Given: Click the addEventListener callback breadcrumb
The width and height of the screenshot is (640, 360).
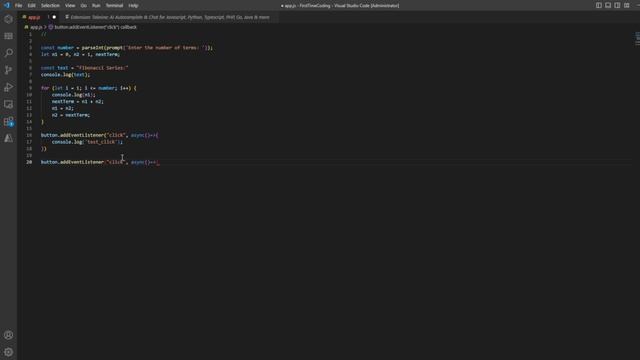Looking at the screenshot, I should click(x=96, y=27).
